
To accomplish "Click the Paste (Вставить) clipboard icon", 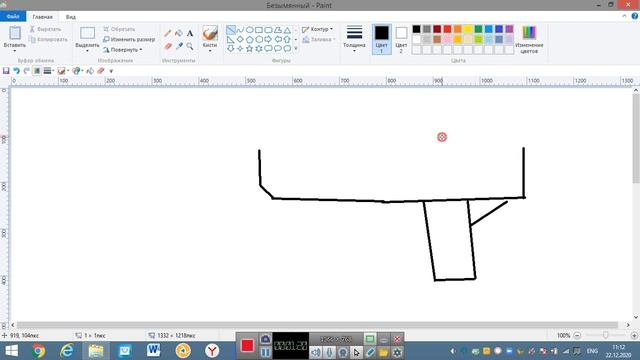I will [15, 33].
